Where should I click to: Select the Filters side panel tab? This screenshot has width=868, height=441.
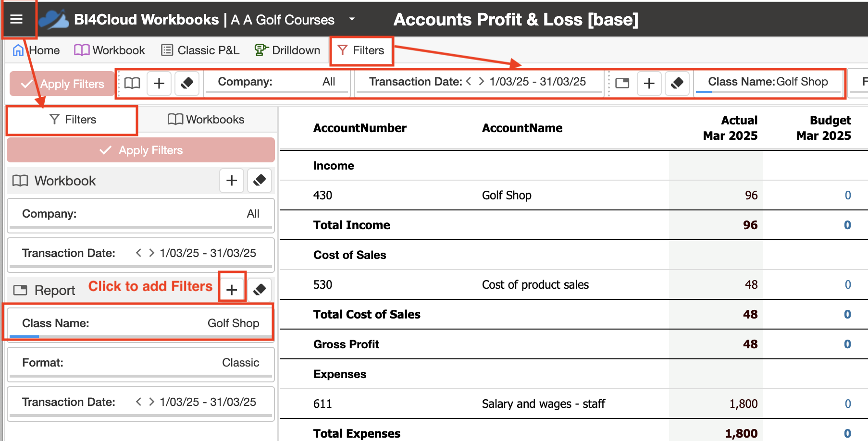pos(72,120)
